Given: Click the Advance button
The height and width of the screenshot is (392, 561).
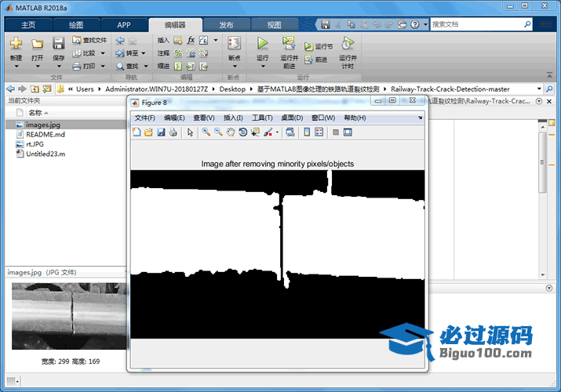Looking at the screenshot, I should tap(315, 60).
